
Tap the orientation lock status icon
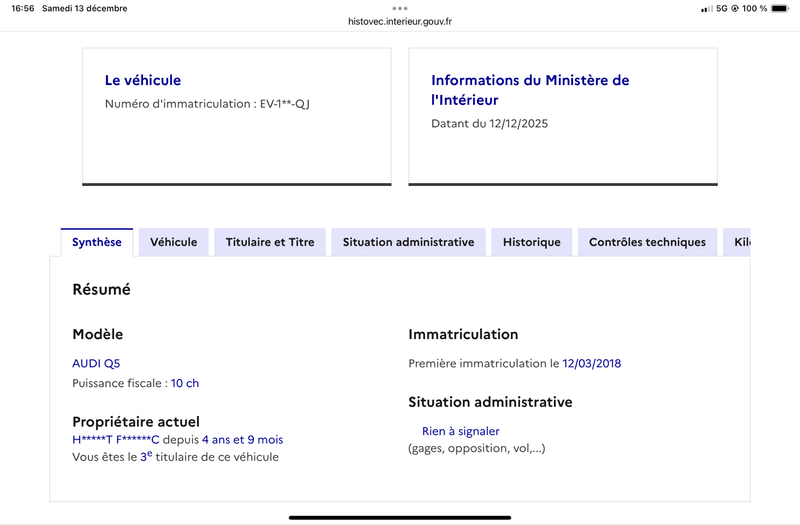coord(735,9)
